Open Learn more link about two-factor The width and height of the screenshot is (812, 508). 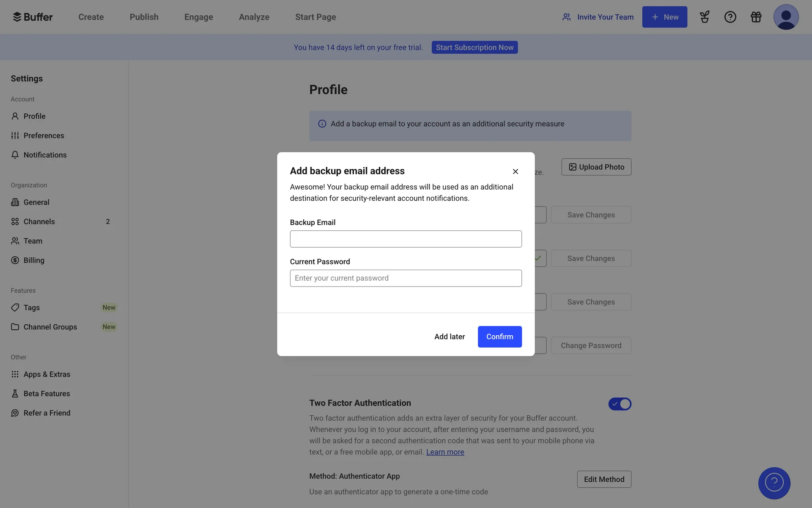point(445,452)
